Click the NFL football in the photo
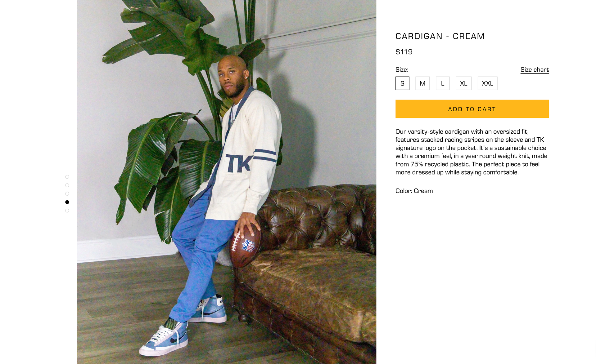The width and height of the screenshot is (596, 364). [x=245, y=246]
